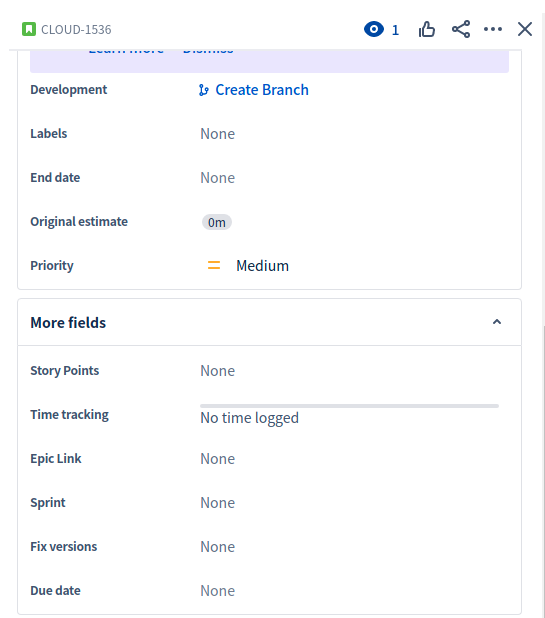Click the watchers count number 1
Image resolution: width=545 pixels, height=618 pixels.
click(395, 30)
